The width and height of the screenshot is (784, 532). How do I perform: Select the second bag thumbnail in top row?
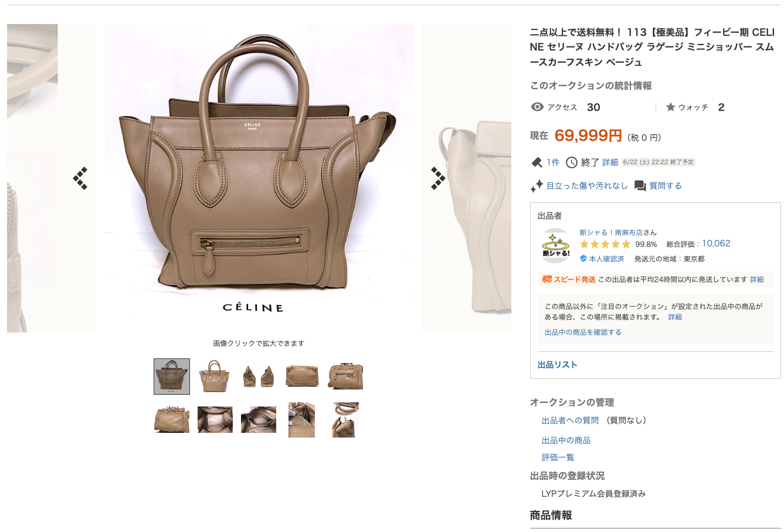(215, 377)
